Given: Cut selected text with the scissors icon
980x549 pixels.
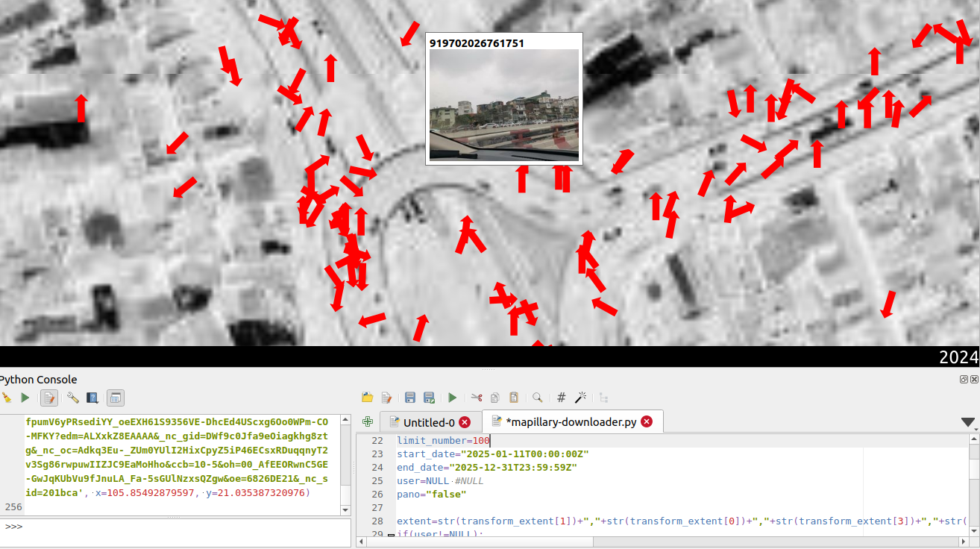Looking at the screenshot, I should [477, 398].
